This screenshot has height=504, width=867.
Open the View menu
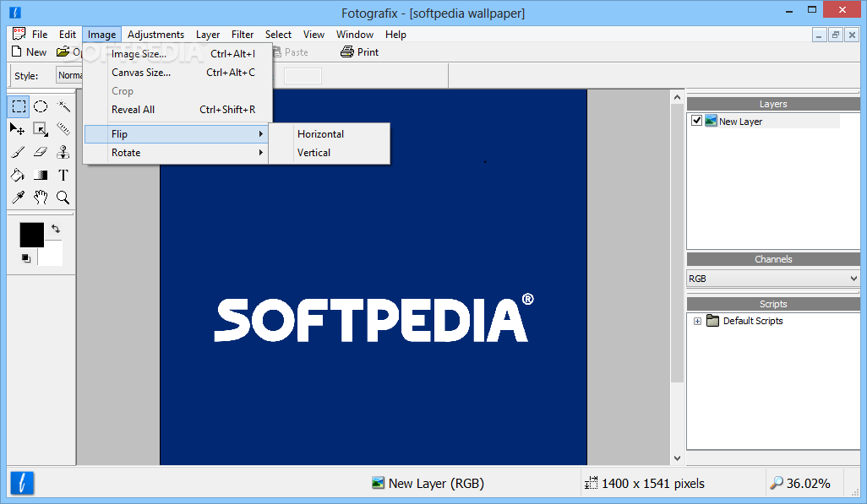314,35
